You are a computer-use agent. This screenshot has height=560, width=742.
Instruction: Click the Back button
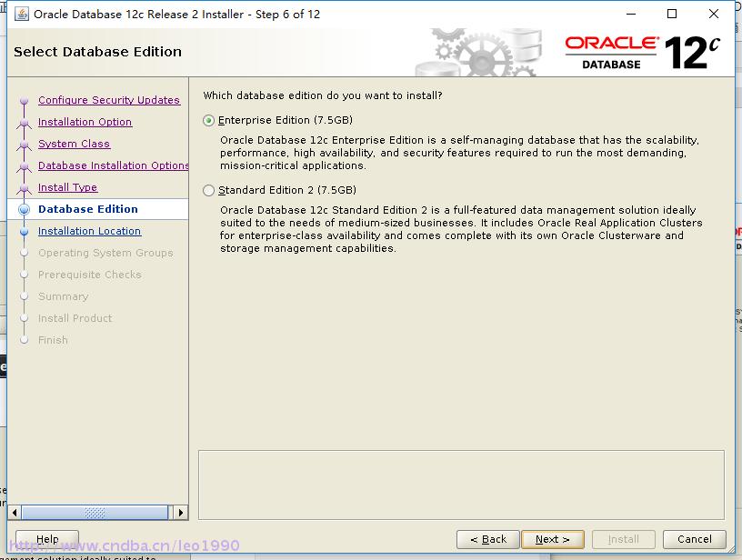point(488,539)
